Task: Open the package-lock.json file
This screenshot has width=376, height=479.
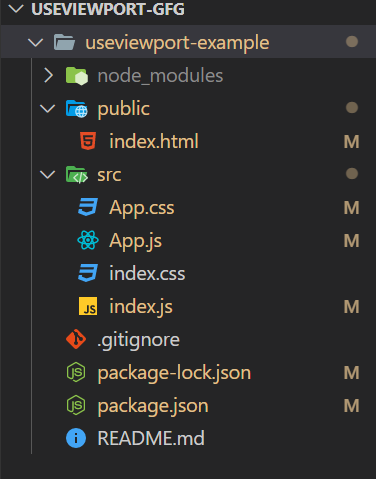Action: (x=174, y=373)
